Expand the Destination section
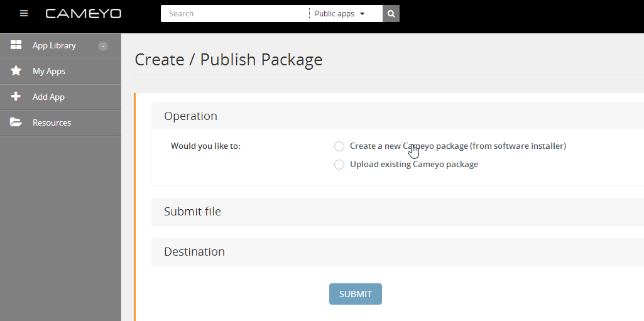Screen dimensions: 644x321 point(398,252)
